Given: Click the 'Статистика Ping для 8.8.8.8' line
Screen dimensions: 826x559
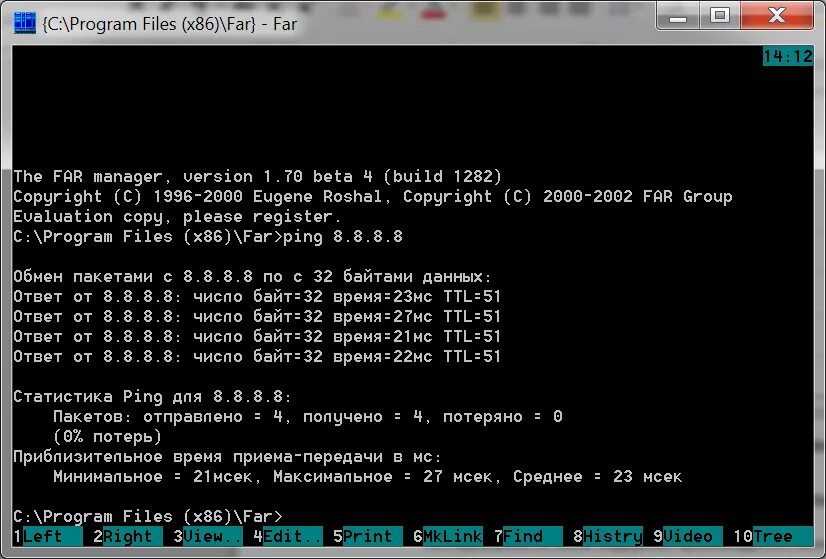Looking at the screenshot, I should (152, 396).
